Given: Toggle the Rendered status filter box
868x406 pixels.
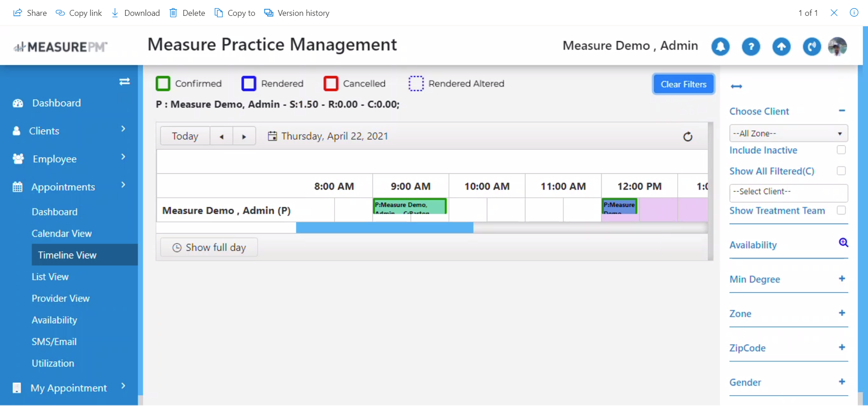Looking at the screenshot, I should 249,84.
